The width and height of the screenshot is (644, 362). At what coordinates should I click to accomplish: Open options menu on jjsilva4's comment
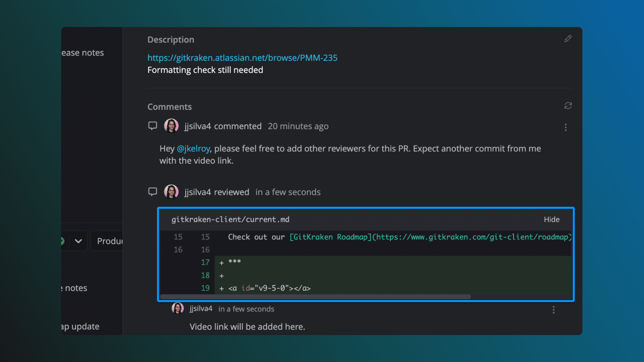tap(566, 127)
